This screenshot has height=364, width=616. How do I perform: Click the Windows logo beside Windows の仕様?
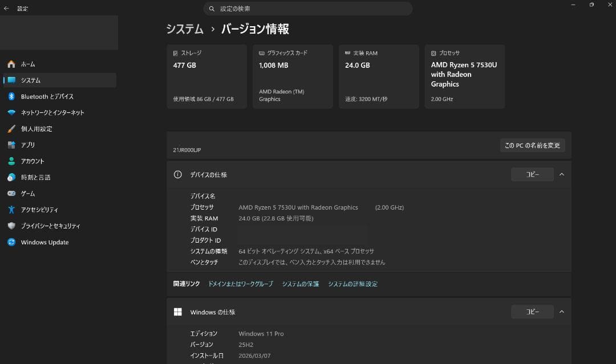177,312
